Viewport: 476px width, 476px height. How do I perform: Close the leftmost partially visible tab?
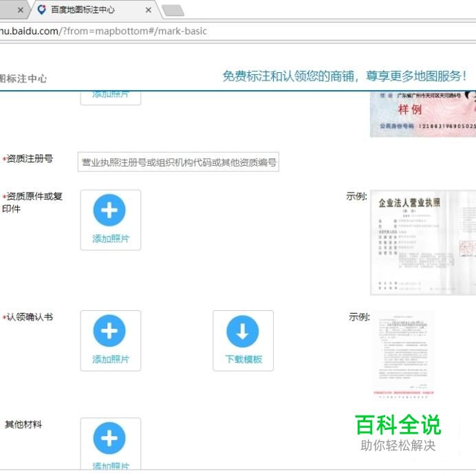[21, 10]
